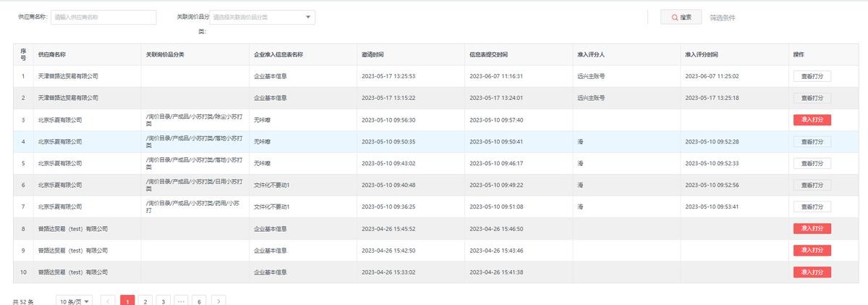Click the previous page arrow
The image size is (868, 305).
click(109, 301)
